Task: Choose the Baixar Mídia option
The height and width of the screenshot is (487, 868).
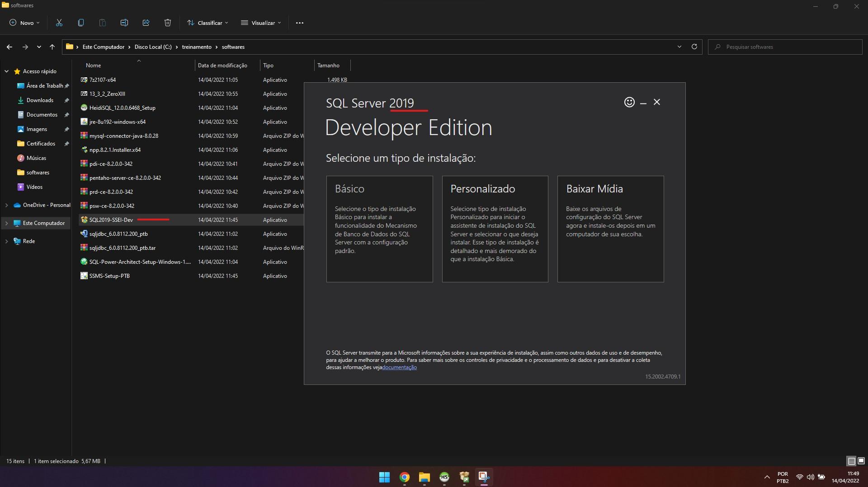Action: coord(610,229)
